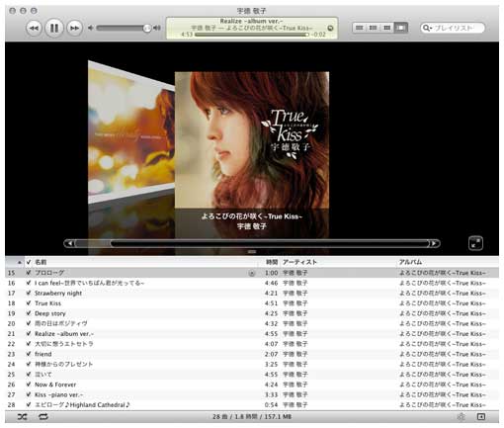Viewport: 504px width, 428px height.
Task: Toggle repeat playback
Action: (x=43, y=417)
